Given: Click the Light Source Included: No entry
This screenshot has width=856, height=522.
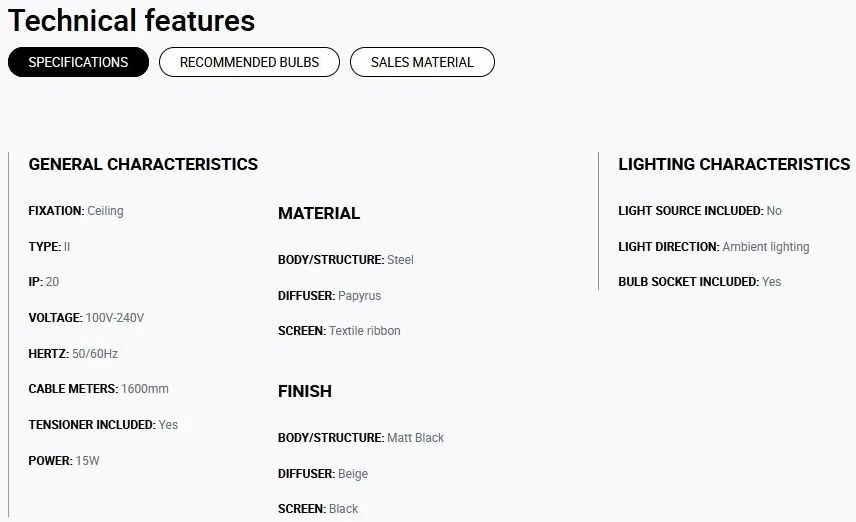Looking at the screenshot, I should coord(700,211).
